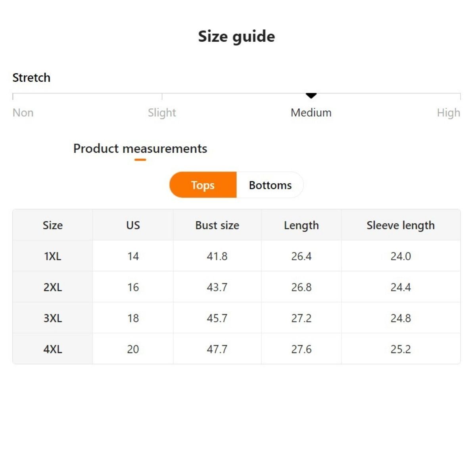Click the High stretch label

[448, 113]
